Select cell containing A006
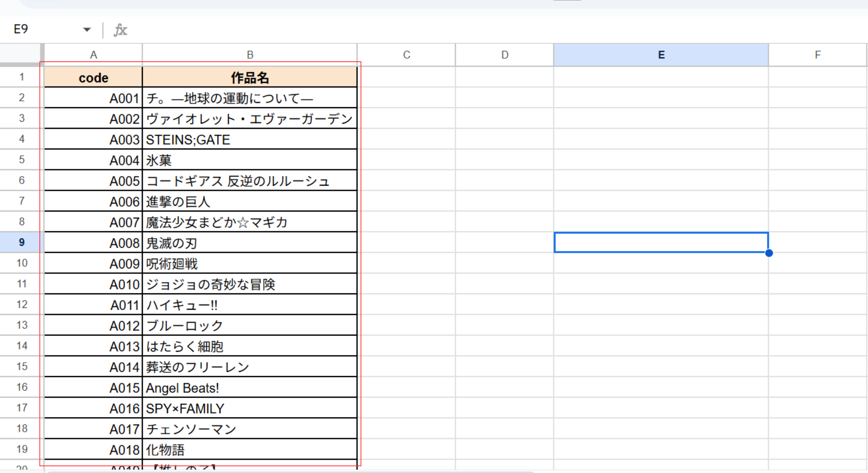Image resolution: width=868 pixels, height=473 pixels. click(93, 201)
